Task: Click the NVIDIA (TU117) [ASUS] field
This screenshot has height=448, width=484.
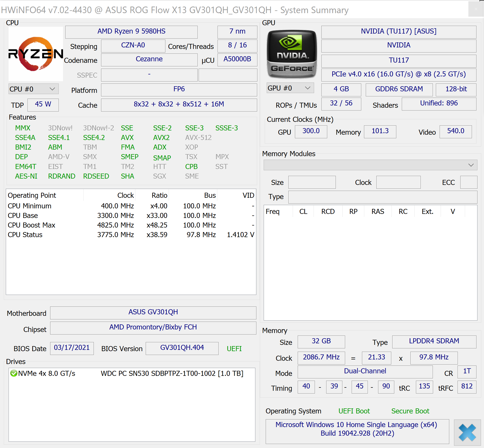Action: click(x=399, y=32)
